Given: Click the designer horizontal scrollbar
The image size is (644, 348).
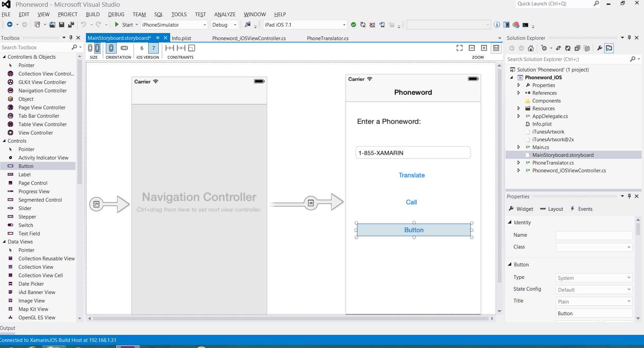Looking at the screenshot, I should click(290, 318).
